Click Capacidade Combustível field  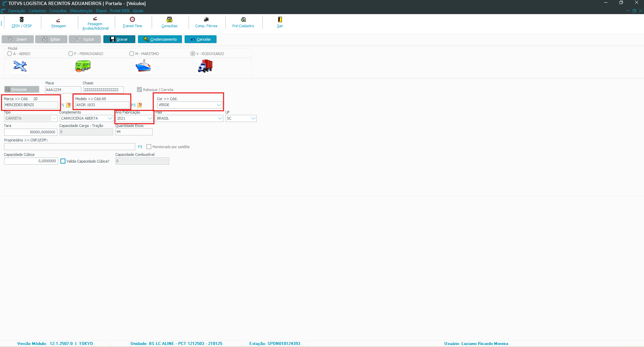tap(142, 161)
